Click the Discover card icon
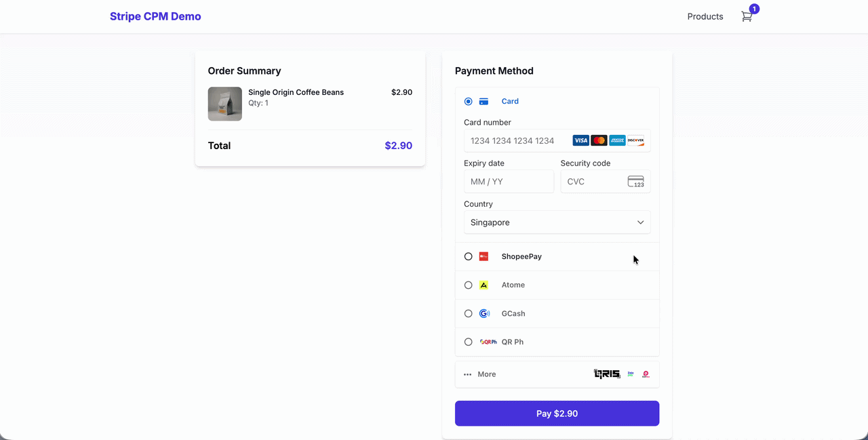Viewport: 868px width, 440px height. pyautogui.click(x=635, y=140)
